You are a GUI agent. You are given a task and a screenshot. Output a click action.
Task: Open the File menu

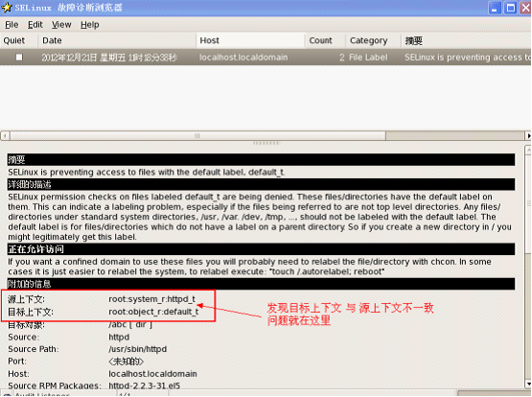pyautogui.click(x=12, y=25)
